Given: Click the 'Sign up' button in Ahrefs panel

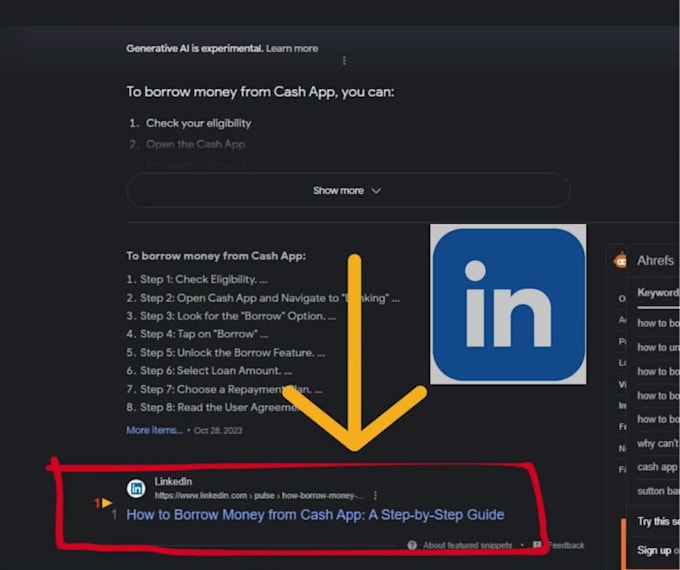Looking at the screenshot, I should [653, 550].
